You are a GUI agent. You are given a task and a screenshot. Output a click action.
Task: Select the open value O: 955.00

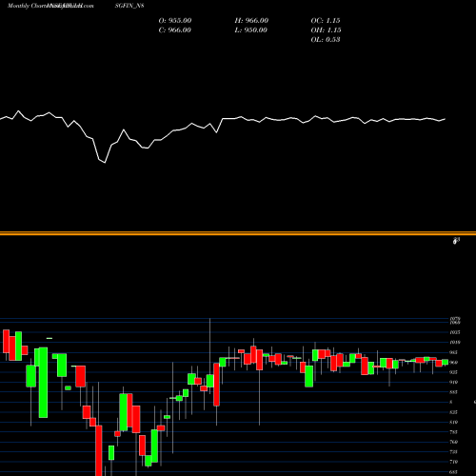(x=175, y=21)
